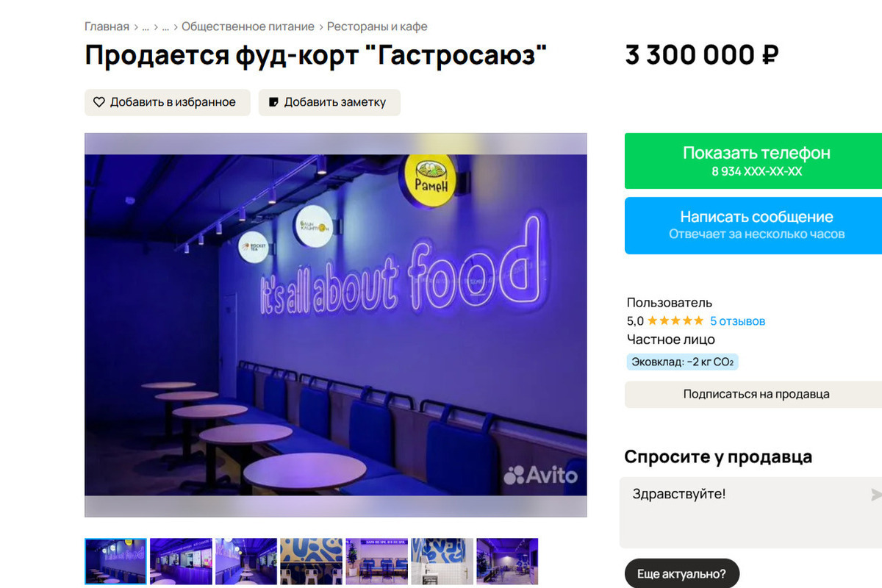Open the 5 отзывов reviews link

[x=737, y=321]
